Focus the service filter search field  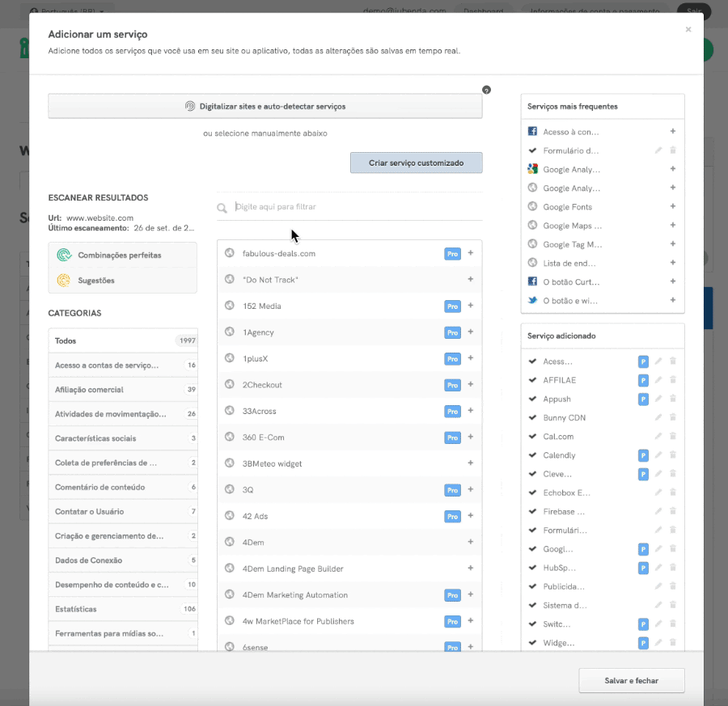coord(356,207)
